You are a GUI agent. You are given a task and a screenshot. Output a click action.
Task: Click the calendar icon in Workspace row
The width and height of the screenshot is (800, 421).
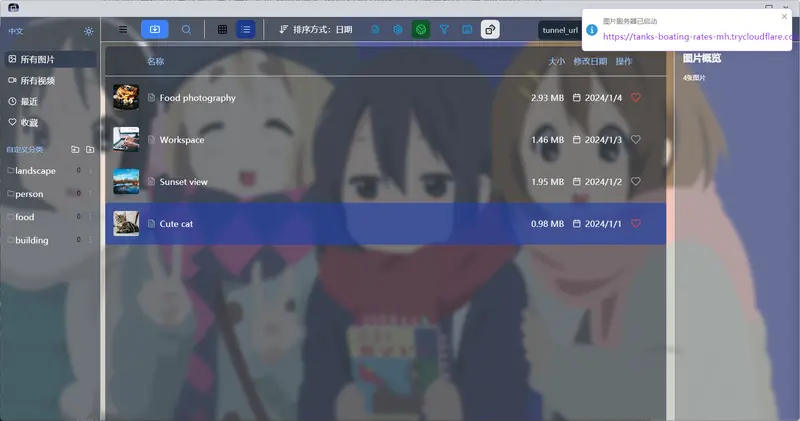[577, 139]
